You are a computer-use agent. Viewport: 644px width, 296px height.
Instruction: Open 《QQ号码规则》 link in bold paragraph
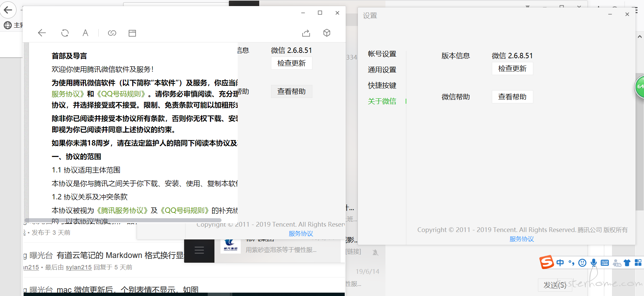[x=121, y=94]
